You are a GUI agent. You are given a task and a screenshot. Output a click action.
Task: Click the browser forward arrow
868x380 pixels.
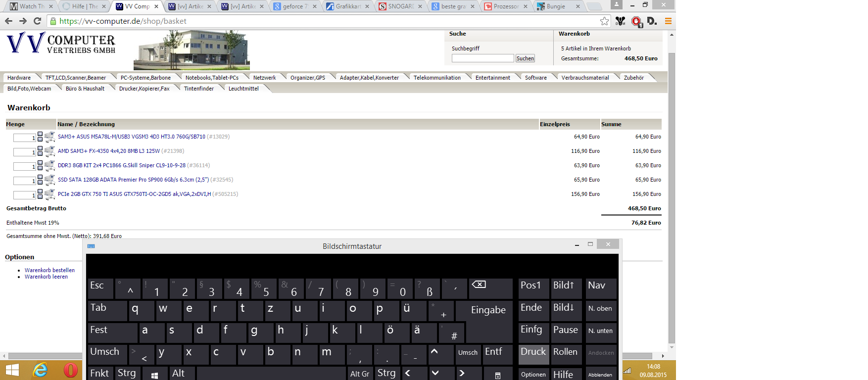[x=23, y=21]
